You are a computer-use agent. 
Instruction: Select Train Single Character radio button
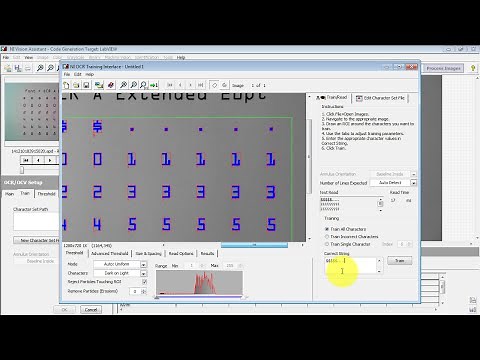pos(327,244)
